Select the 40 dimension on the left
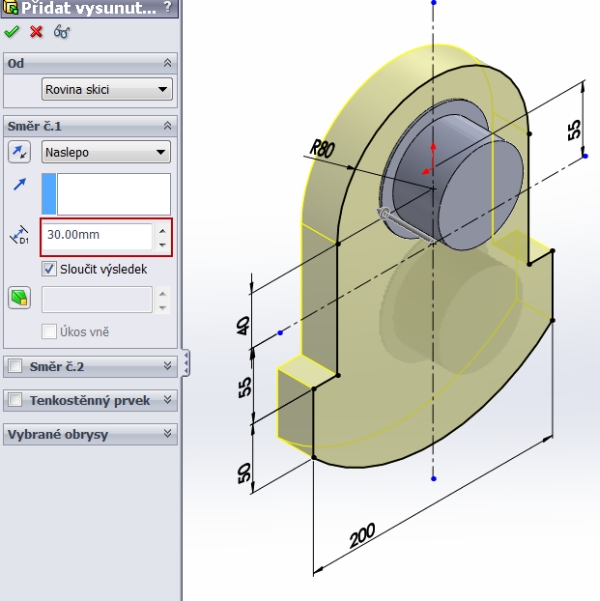 [x=243, y=325]
